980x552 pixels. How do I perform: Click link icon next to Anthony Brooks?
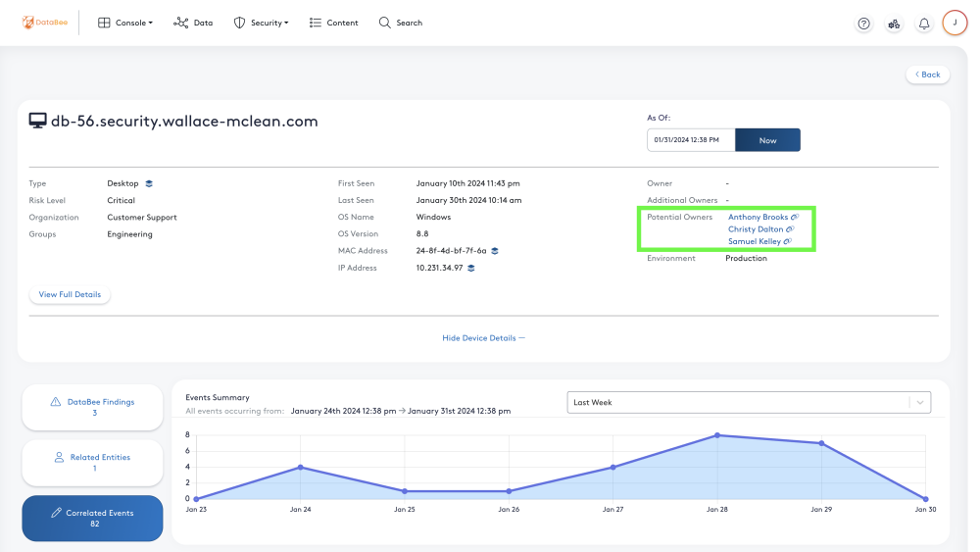click(x=795, y=217)
